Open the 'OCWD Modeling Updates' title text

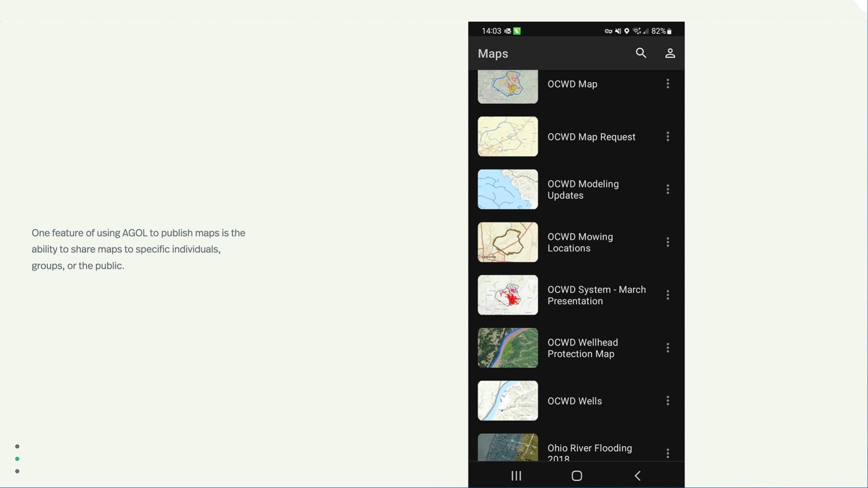pyautogui.click(x=583, y=190)
